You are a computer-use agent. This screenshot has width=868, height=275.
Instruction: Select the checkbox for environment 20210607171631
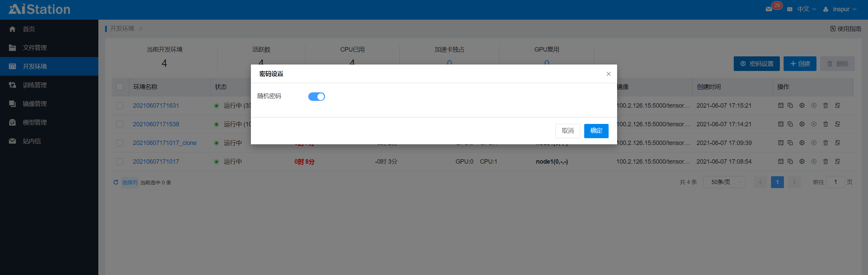point(120,106)
